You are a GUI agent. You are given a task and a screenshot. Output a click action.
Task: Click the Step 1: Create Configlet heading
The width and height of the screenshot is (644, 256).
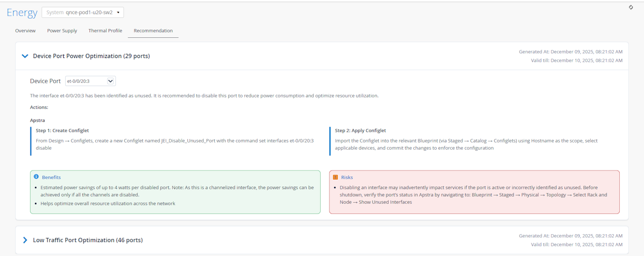(x=62, y=131)
